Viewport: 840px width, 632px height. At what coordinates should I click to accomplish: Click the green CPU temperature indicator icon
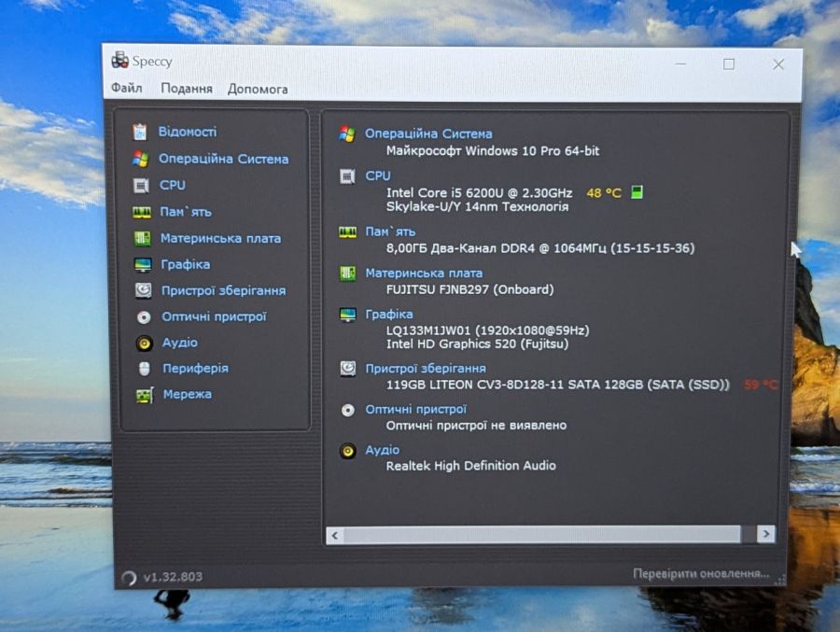click(x=637, y=192)
